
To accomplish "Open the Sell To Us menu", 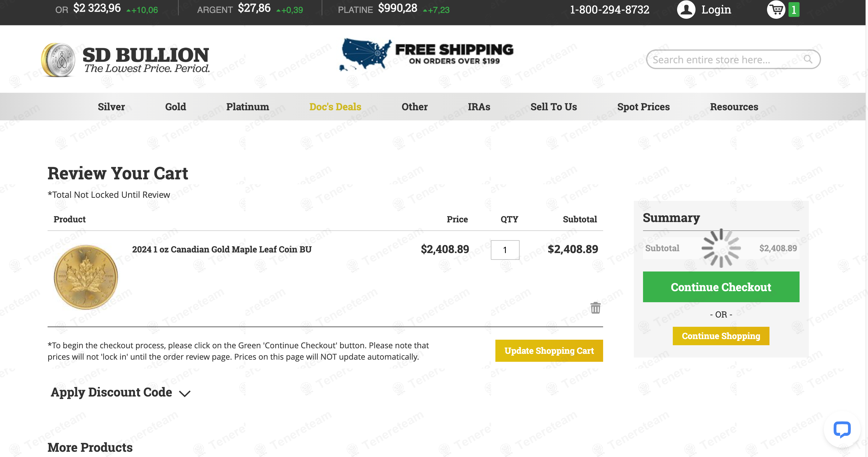I will [x=554, y=107].
